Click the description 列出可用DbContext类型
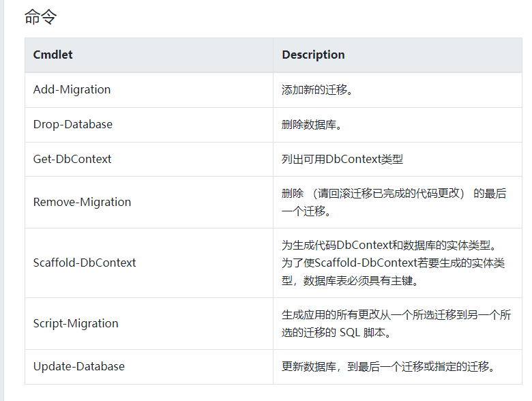This screenshot has height=401, width=532. tap(342, 159)
